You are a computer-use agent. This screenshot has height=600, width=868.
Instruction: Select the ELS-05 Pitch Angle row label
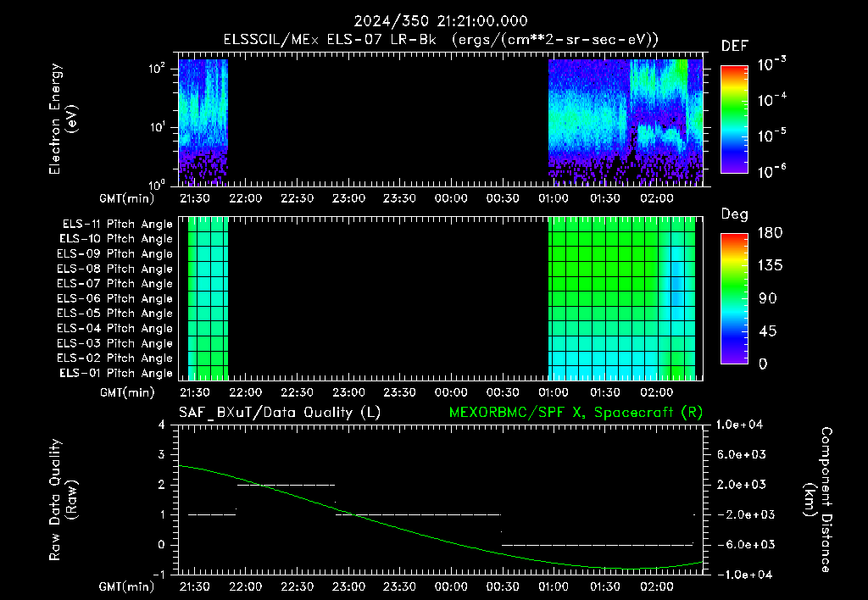[x=115, y=314]
